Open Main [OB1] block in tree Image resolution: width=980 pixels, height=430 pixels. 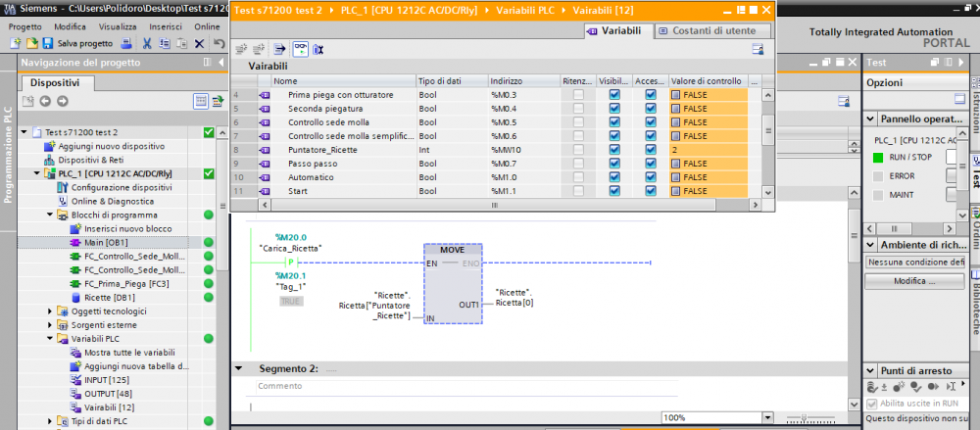point(106,243)
